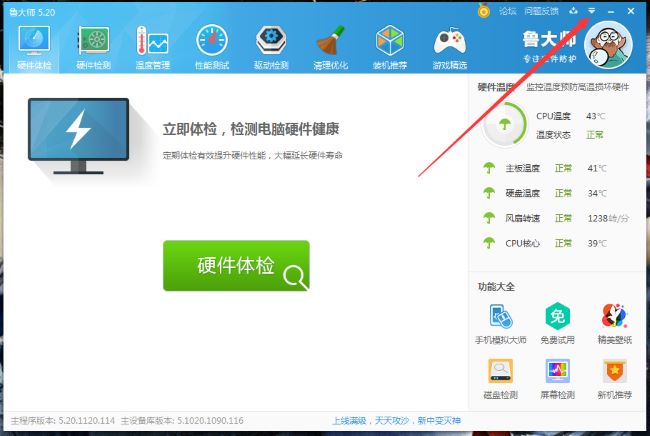Open 精美壁纸 tool

614,324
